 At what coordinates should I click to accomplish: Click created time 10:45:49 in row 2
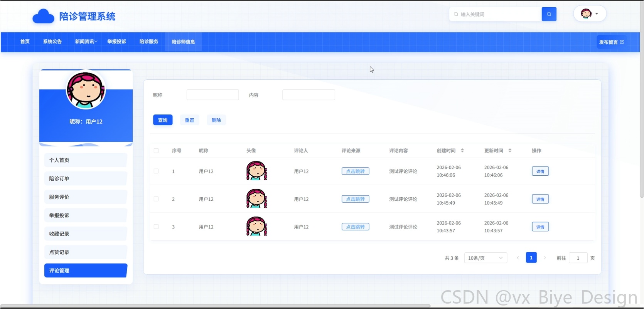tap(446, 203)
